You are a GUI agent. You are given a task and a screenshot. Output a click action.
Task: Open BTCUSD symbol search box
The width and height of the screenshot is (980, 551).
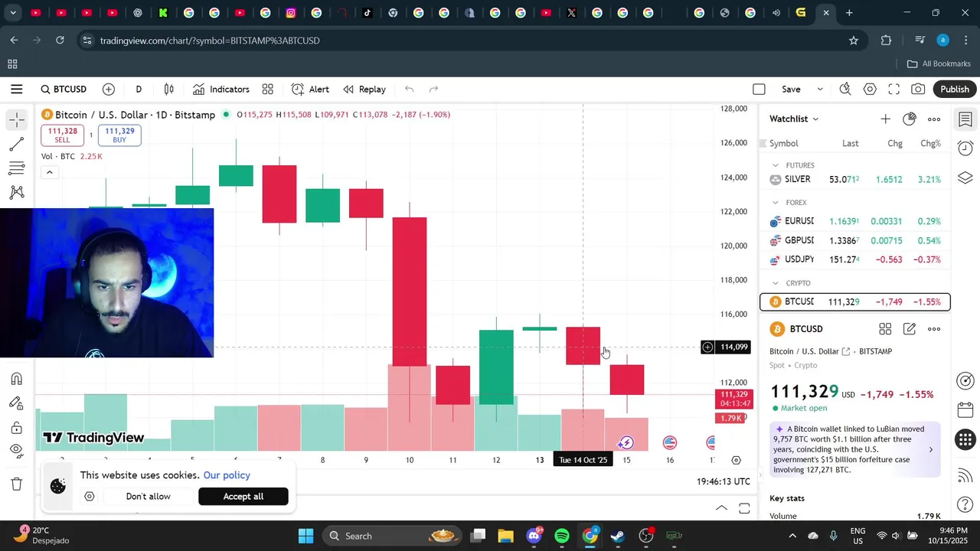point(64,90)
